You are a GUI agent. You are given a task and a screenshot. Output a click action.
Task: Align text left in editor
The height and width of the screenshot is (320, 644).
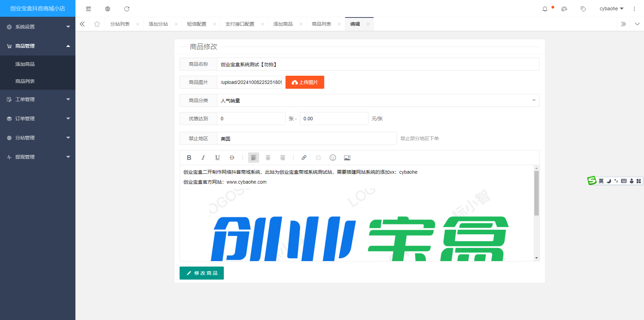pos(254,158)
